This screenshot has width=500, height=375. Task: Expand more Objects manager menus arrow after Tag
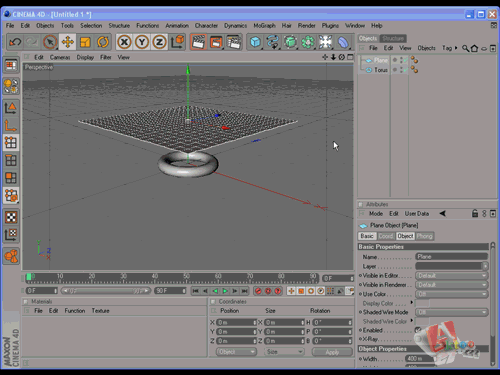click(456, 48)
